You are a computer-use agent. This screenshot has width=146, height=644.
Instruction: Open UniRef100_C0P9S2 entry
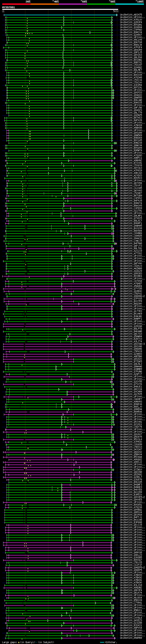[x=131, y=198]
